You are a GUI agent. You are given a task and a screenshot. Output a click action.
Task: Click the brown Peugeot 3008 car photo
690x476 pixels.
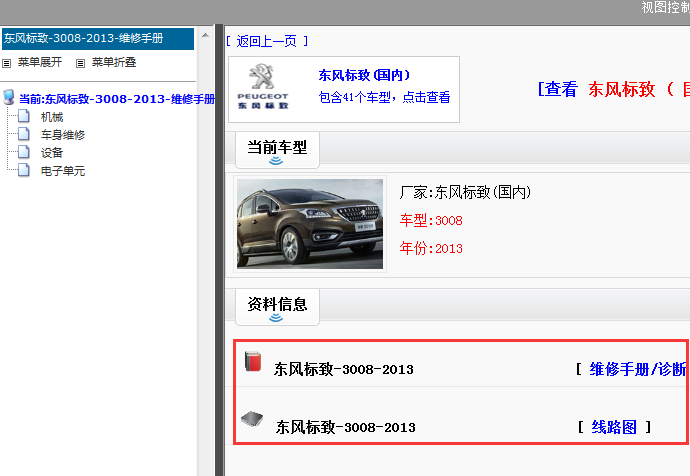(x=310, y=223)
